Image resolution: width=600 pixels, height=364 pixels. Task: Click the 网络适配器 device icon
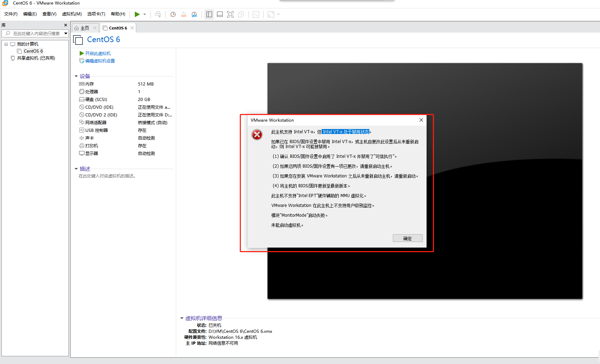tap(82, 123)
